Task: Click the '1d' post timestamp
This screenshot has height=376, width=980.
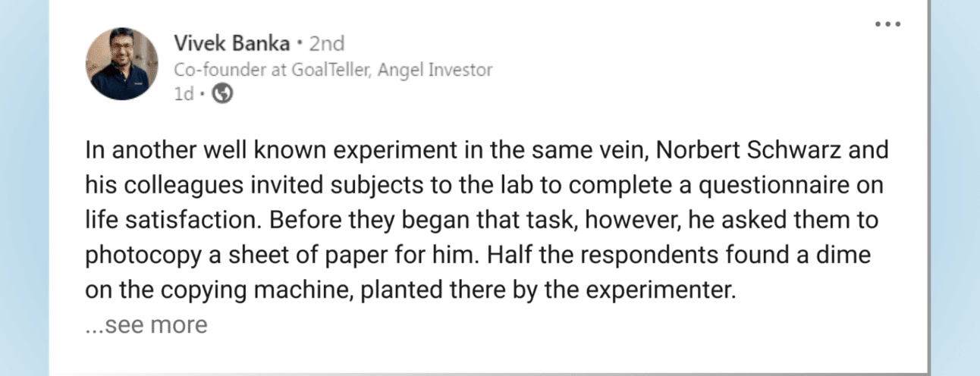Action: click(x=184, y=94)
